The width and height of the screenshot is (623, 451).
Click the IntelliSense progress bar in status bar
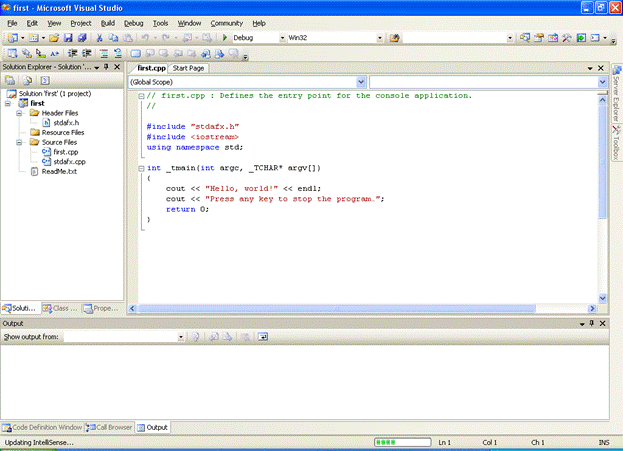click(402, 442)
